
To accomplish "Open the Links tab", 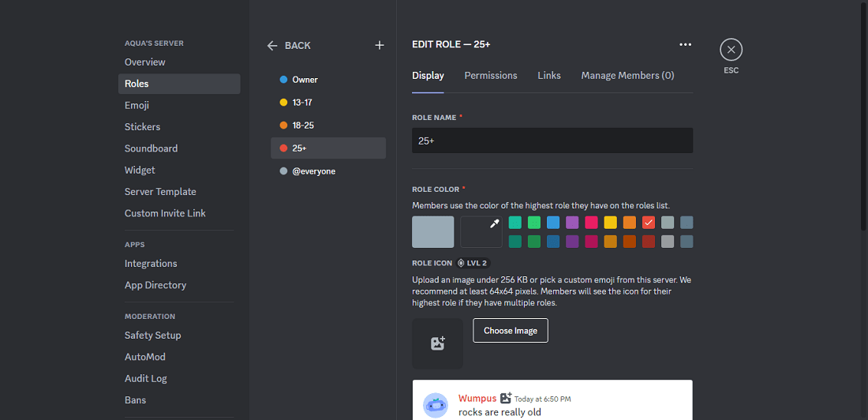I will (x=549, y=75).
